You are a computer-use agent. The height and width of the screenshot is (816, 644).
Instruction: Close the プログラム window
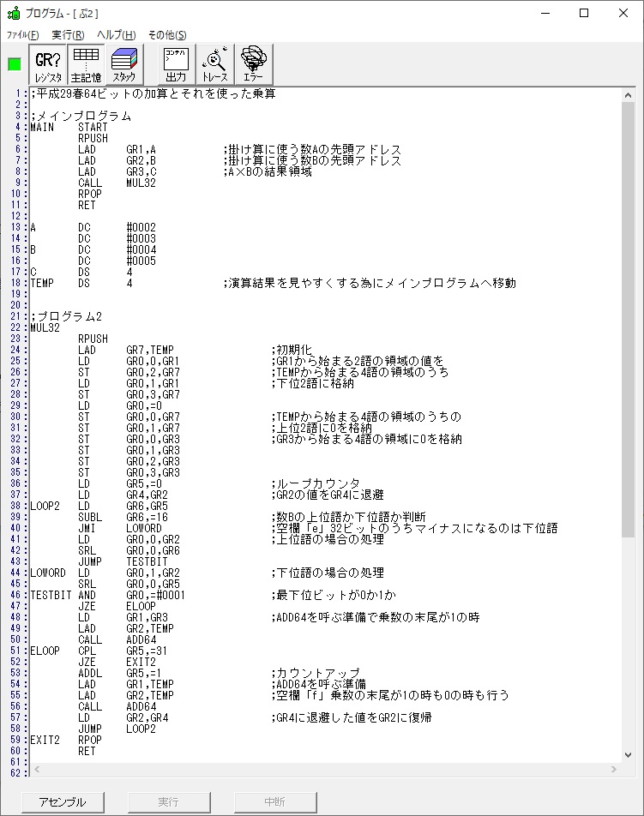click(x=623, y=13)
